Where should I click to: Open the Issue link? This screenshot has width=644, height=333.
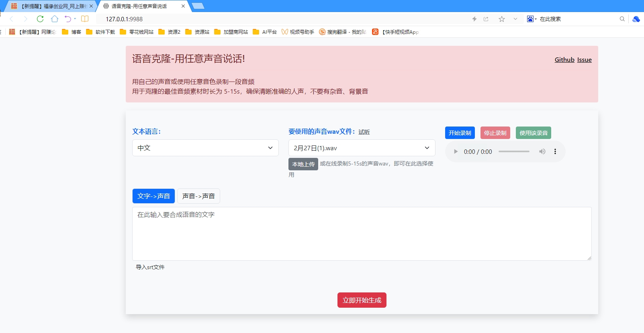(x=585, y=59)
